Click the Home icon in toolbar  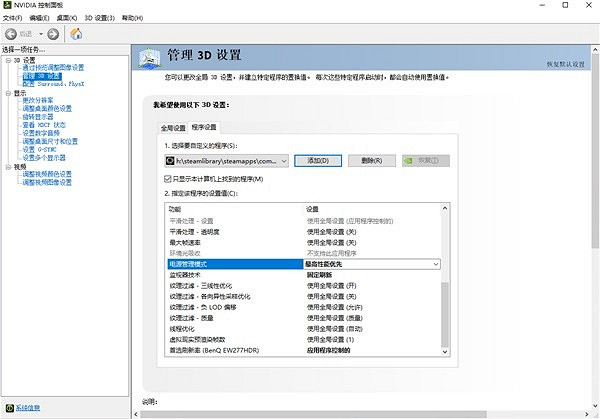point(76,34)
